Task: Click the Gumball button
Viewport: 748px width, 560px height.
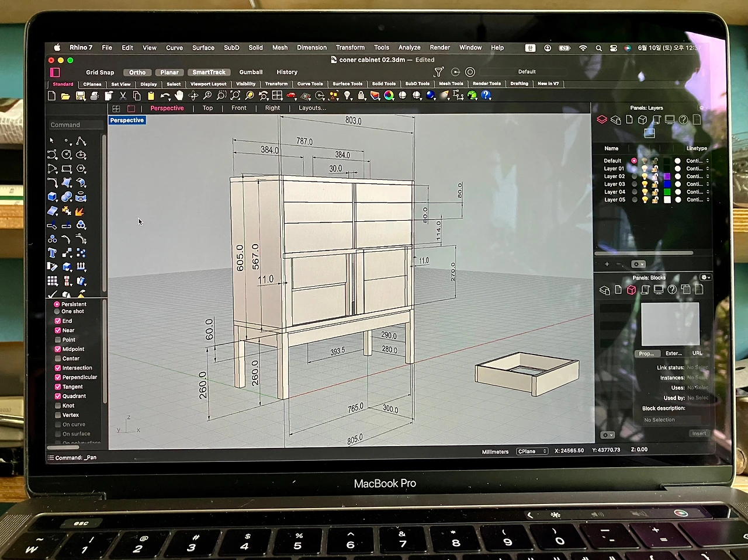Action: (251, 72)
